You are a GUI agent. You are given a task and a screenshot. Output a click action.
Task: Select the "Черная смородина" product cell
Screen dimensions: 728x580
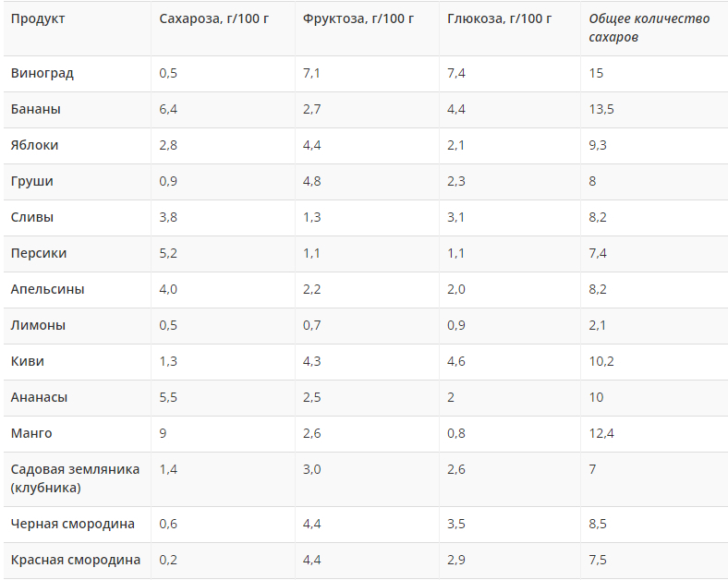pos(73,524)
